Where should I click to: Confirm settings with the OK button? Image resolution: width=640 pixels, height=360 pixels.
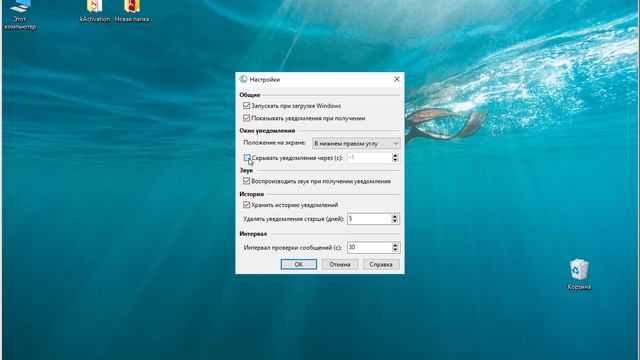299,264
